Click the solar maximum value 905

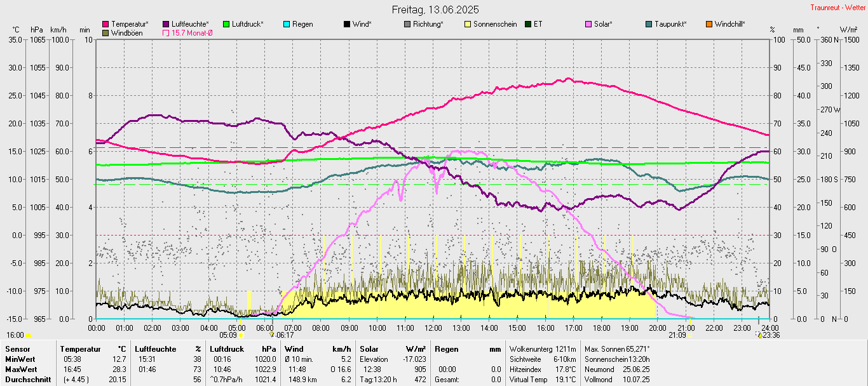(419, 369)
